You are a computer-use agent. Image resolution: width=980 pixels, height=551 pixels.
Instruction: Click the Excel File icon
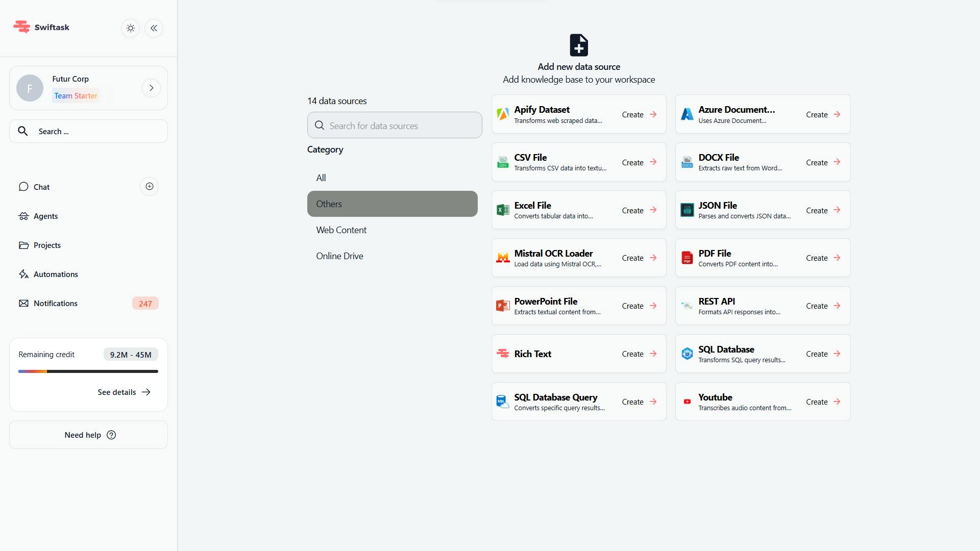tap(503, 210)
